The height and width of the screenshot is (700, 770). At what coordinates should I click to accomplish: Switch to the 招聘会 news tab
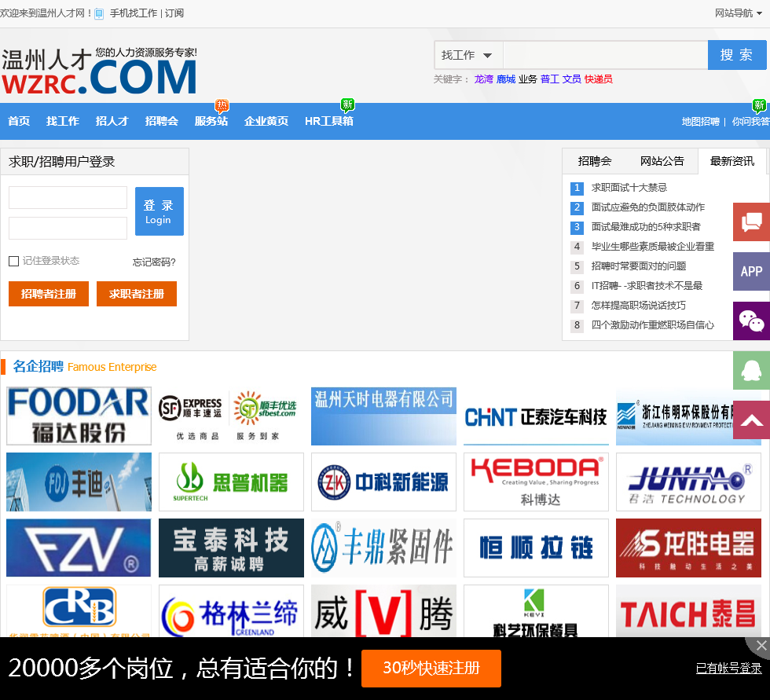pos(595,161)
